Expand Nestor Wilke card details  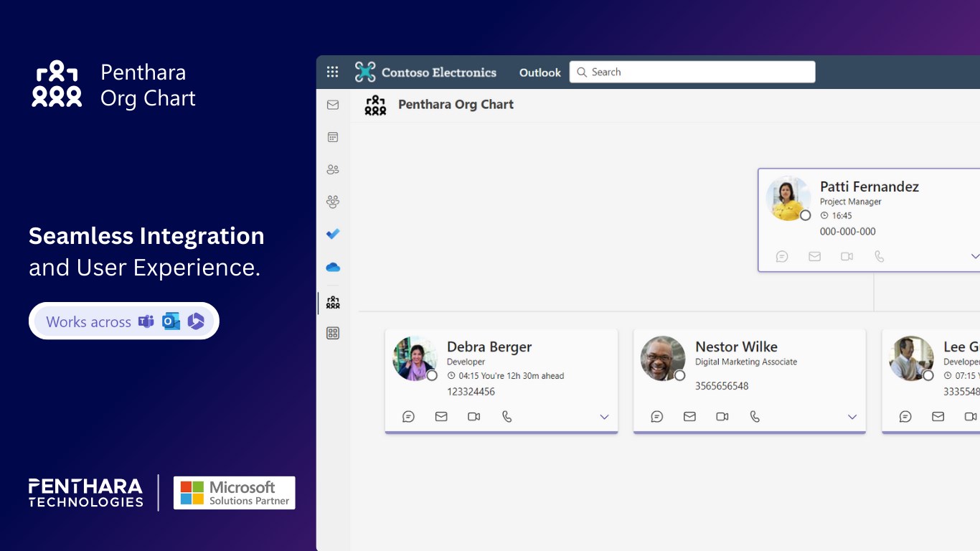pos(852,417)
